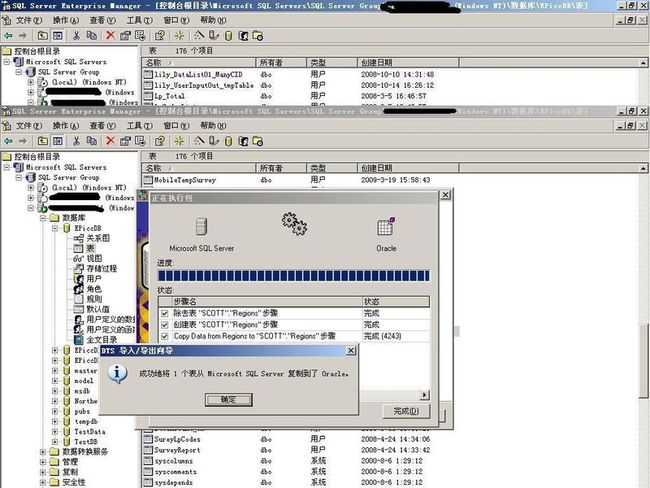Click the Copy icon in lower window toolbar
This screenshot has width=650, height=488.
(x=91, y=141)
